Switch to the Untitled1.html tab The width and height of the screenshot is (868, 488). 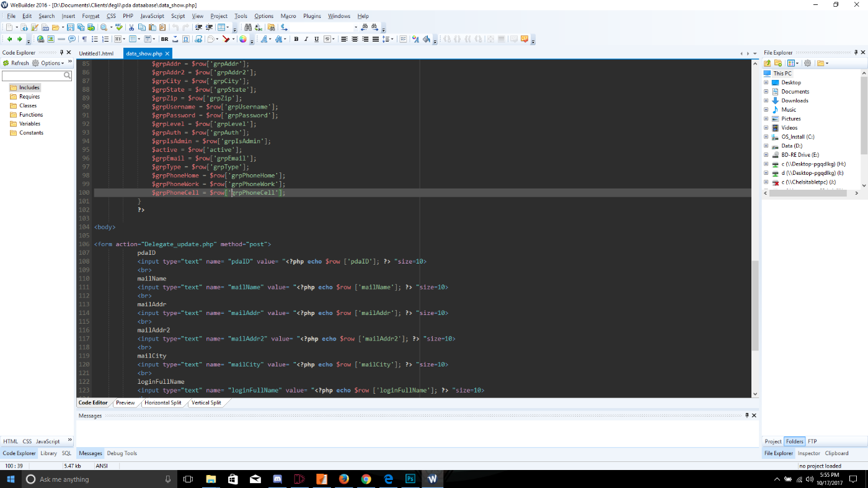(x=96, y=54)
